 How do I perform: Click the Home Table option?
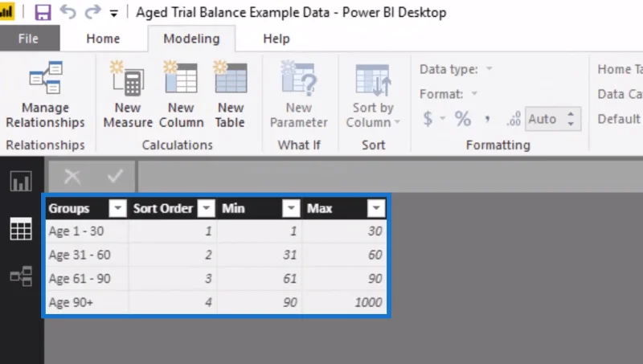[x=620, y=69]
